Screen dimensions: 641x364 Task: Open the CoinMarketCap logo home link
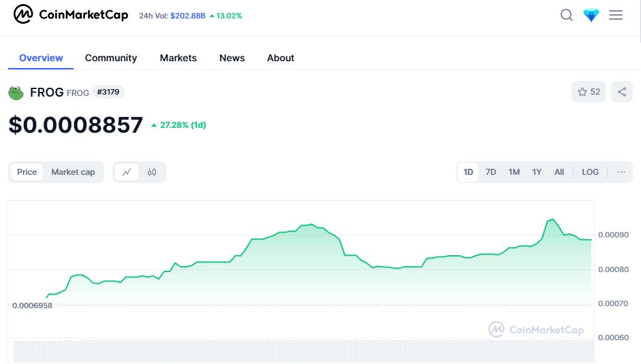[71, 15]
